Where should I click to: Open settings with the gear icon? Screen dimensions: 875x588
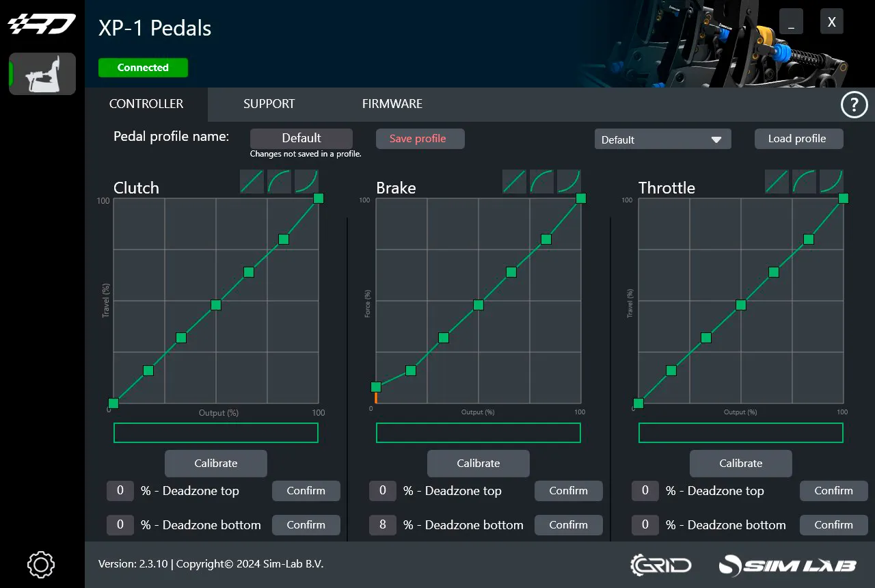coord(41,565)
